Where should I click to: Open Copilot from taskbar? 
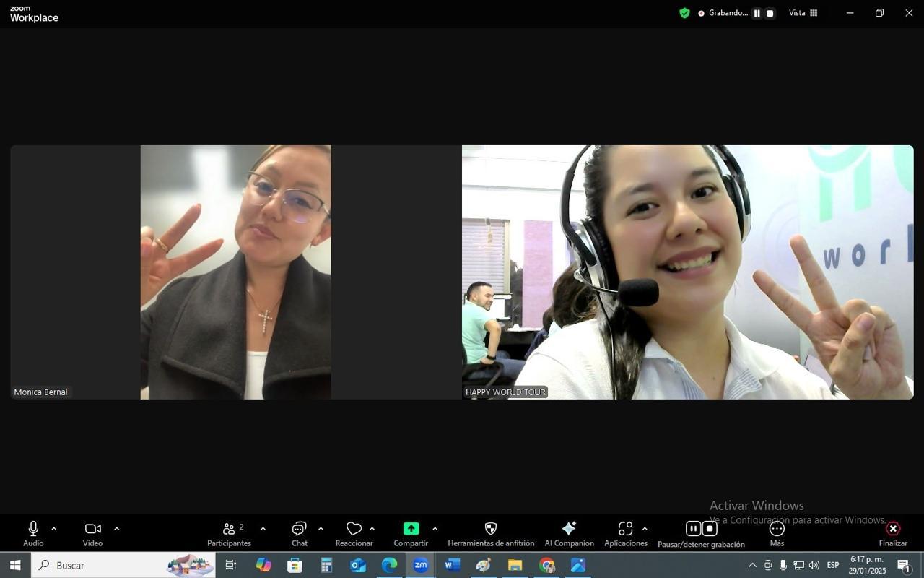click(x=263, y=565)
